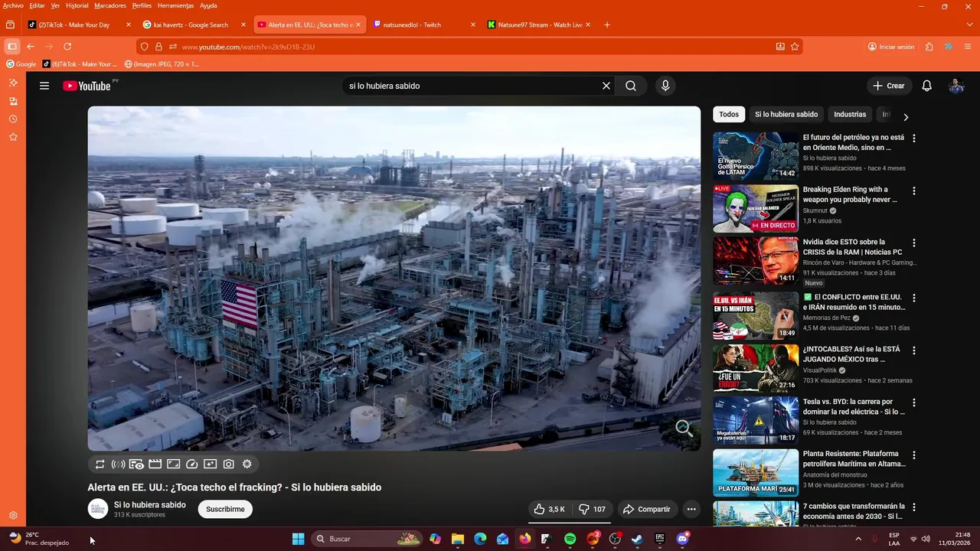980x551 pixels.
Task: Reload the page with refresh icon
Action: (x=67, y=47)
